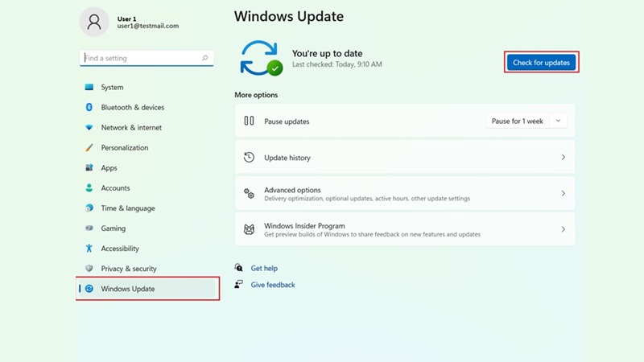The image size is (644, 362).
Task: Click the Time & language globe icon
Action: coord(89,208)
